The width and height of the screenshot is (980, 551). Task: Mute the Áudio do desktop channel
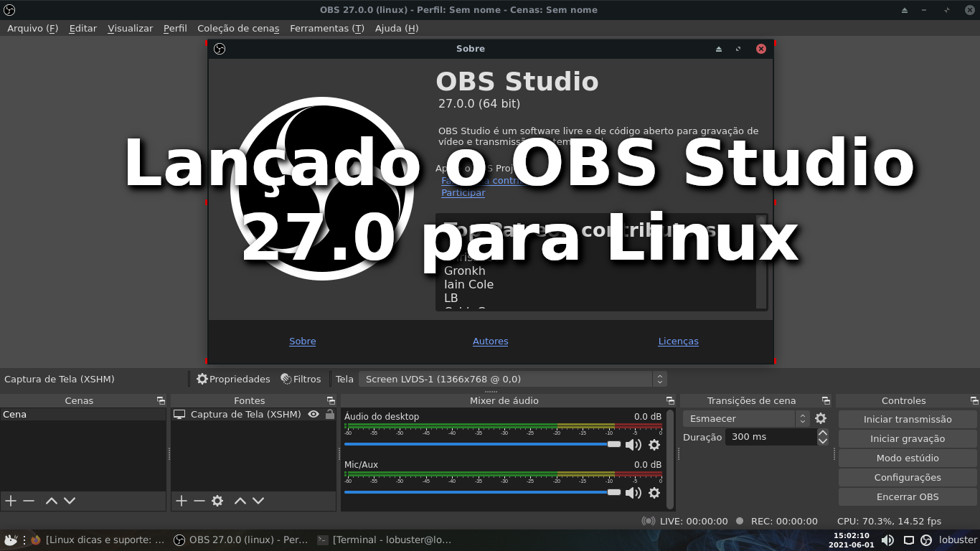633,445
